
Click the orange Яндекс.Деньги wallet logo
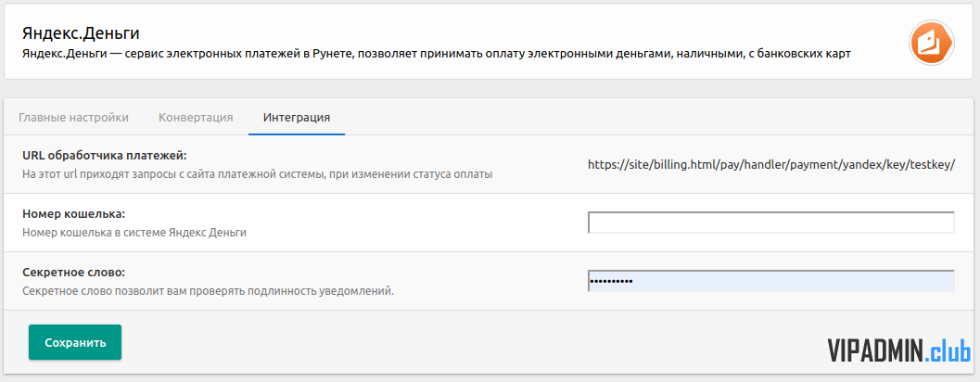pyautogui.click(x=931, y=43)
